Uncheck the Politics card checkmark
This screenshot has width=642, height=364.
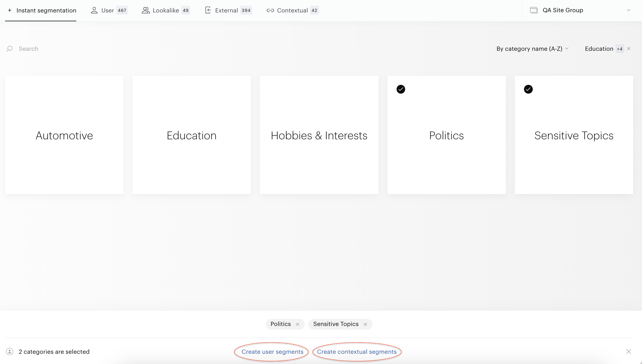point(401,89)
